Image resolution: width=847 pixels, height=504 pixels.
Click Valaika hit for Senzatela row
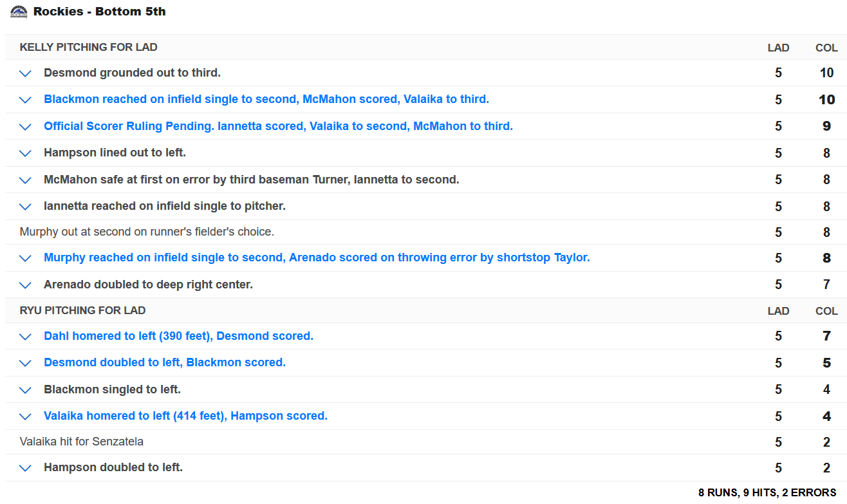82,442
